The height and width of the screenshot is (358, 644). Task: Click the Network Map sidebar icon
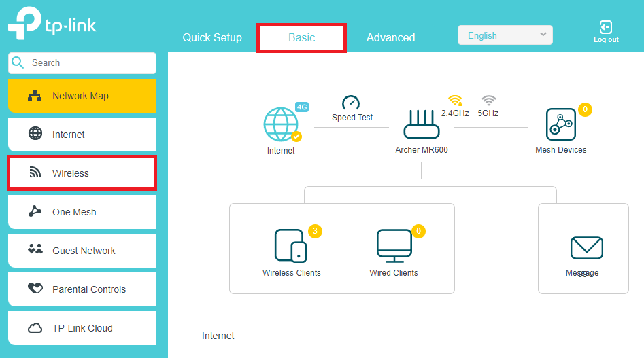click(35, 96)
